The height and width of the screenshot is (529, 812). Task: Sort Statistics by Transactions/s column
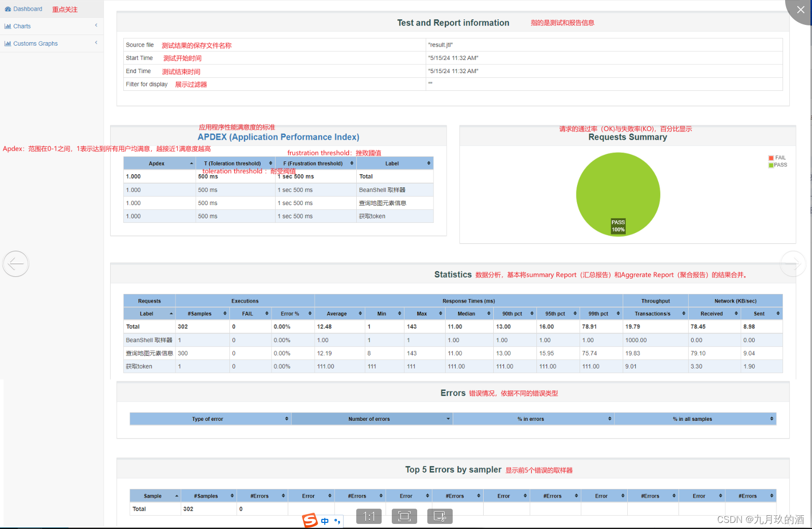point(656,314)
